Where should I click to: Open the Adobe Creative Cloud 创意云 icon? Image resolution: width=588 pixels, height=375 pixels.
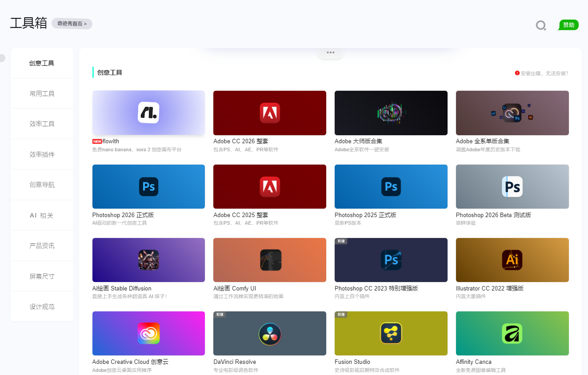click(x=148, y=333)
